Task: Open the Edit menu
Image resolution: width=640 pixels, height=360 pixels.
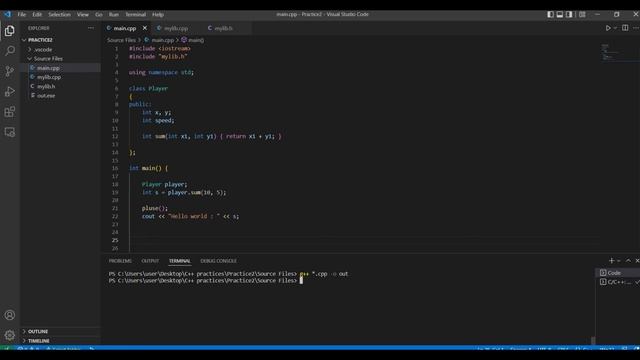Action: click(x=37, y=14)
